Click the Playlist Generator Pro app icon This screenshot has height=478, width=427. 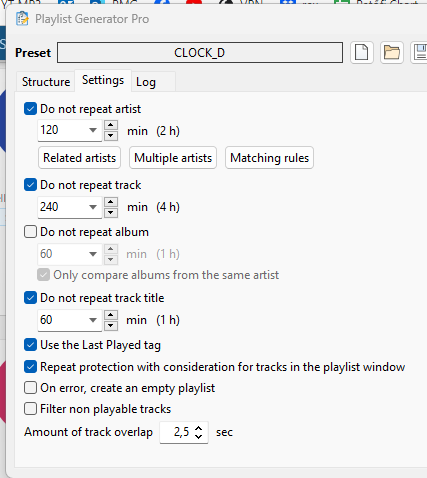click(22, 19)
